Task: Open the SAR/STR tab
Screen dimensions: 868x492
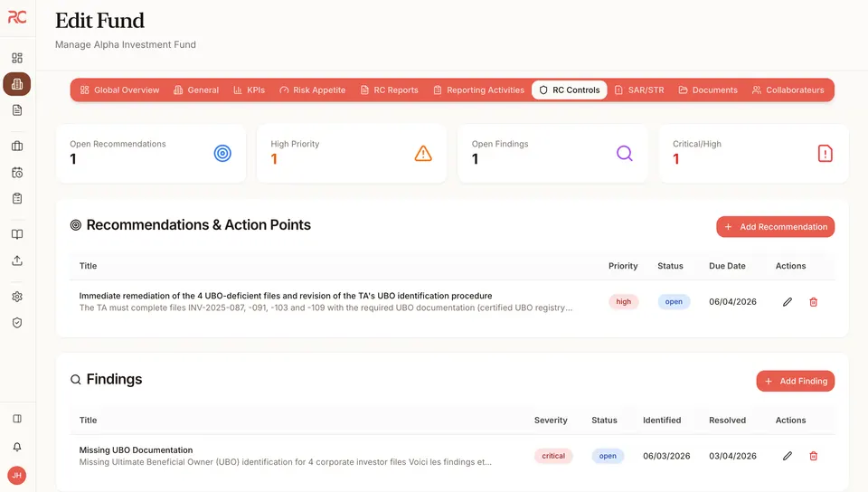Action: pyautogui.click(x=639, y=90)
